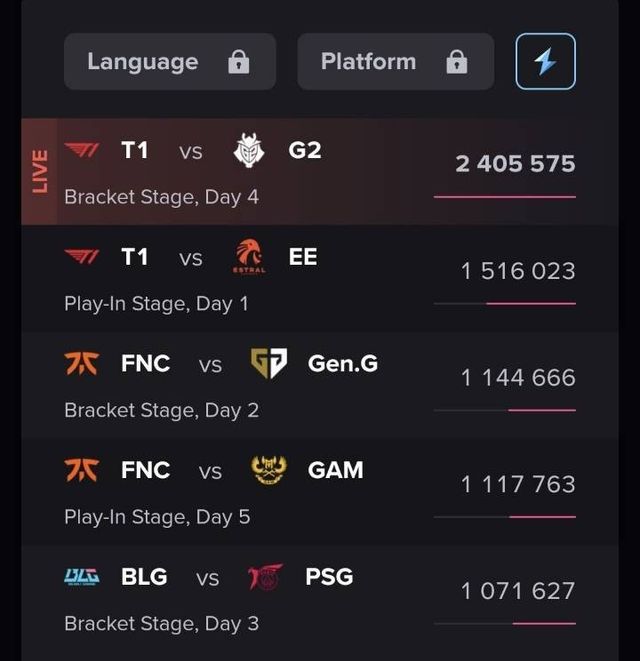
Task: Click the BLG team logo
Action: (82, 577)
